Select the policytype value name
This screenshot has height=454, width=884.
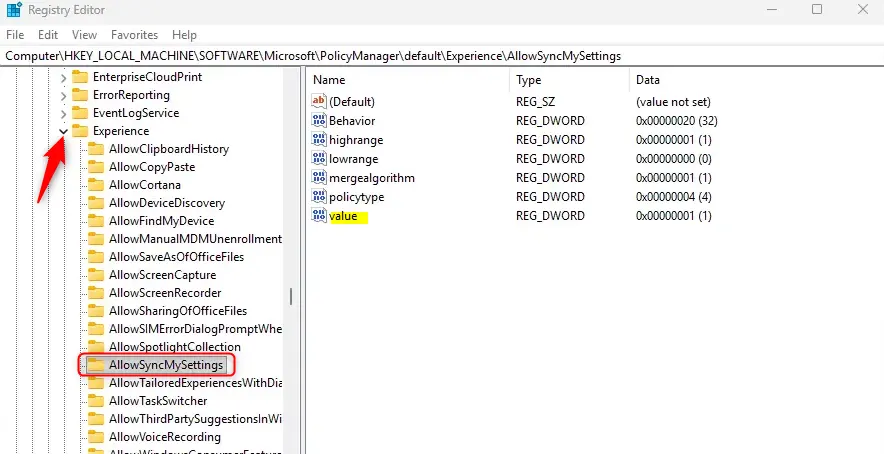(x=356, y=197)
